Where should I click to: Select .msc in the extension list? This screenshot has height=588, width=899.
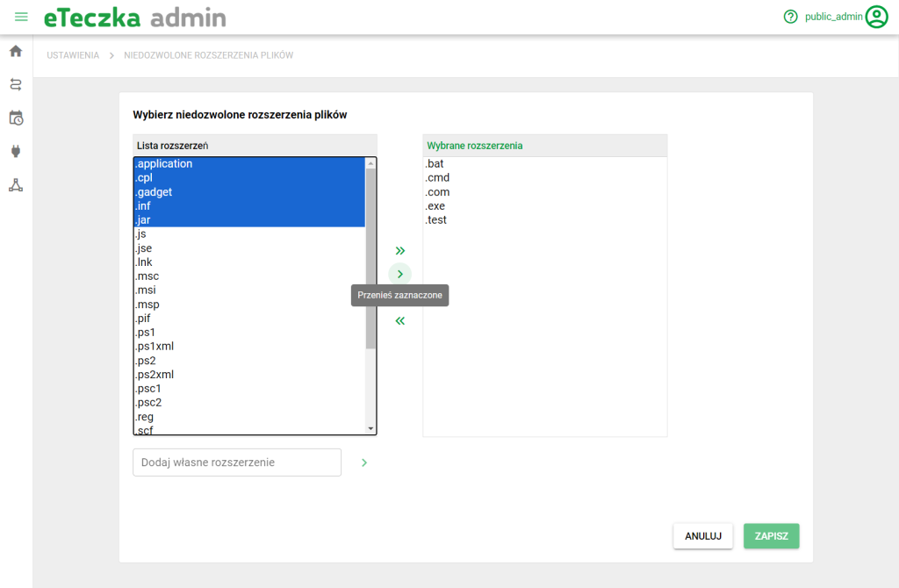click(x=249, y=276)
